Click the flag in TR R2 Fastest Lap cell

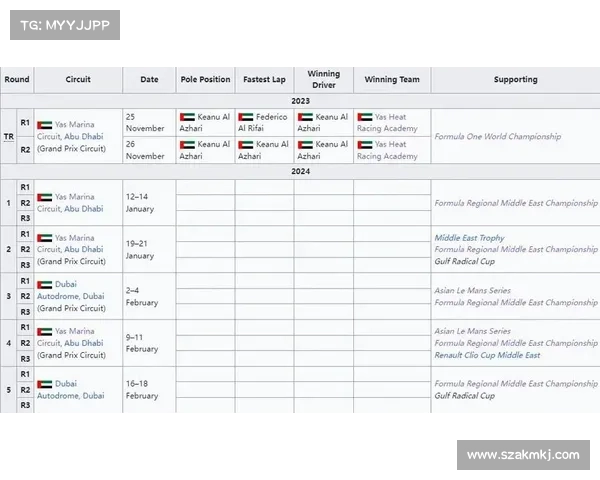(x=245, y=144)
